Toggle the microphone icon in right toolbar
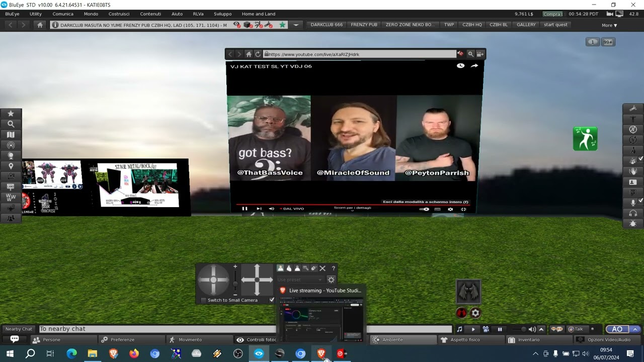This screenshot has height=362, width=644. [x=633, y=203]
